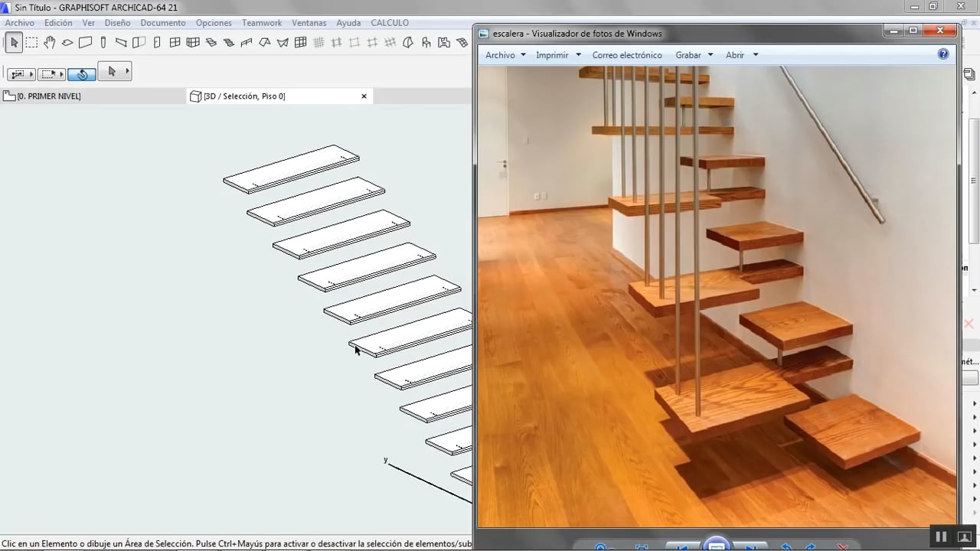The image size is (980, 551).
Task: Close the 3D / Selección tab
Action: 364,96
